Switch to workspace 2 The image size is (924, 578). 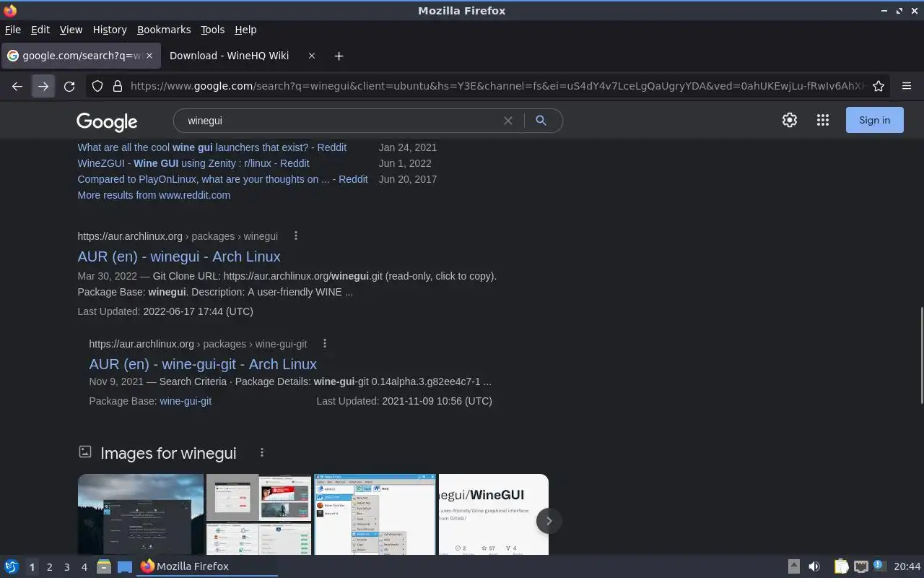pyautogui.click(x=49, y=567)
